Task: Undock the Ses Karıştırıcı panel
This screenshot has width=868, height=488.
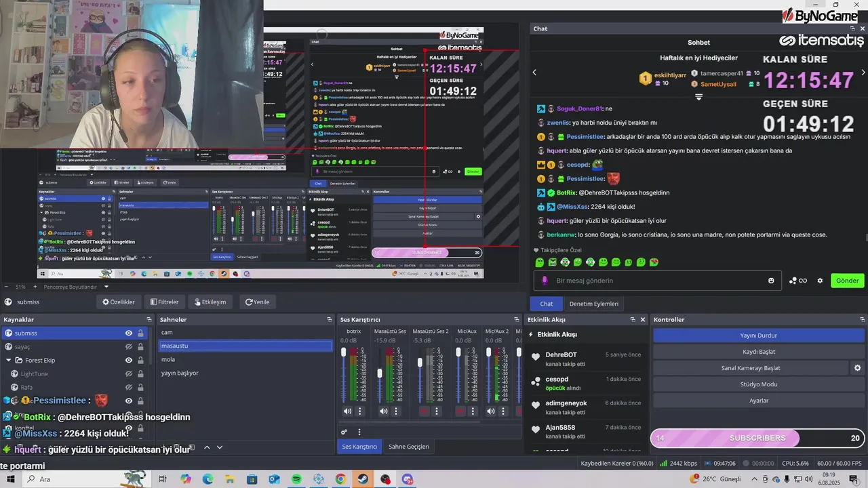Action: coord(518,319)
